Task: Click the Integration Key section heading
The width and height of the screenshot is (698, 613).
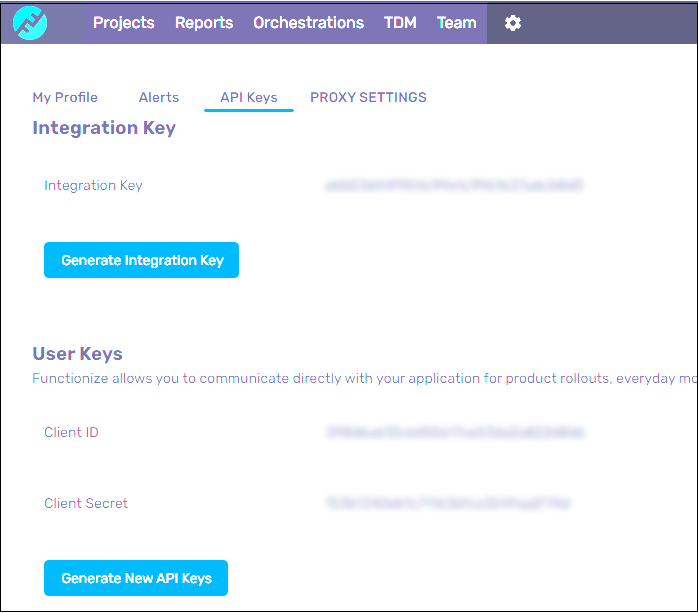Action: pyautogui.click(x=104, y=128)
